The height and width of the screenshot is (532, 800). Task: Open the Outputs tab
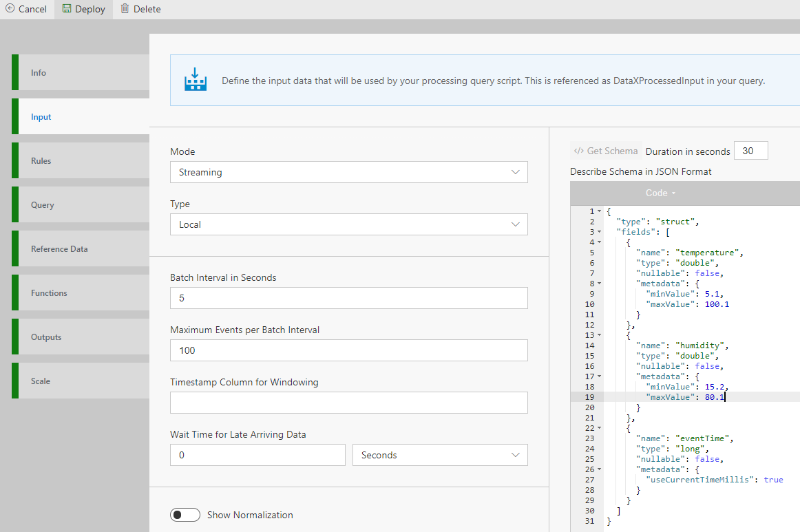coord(81,337)
